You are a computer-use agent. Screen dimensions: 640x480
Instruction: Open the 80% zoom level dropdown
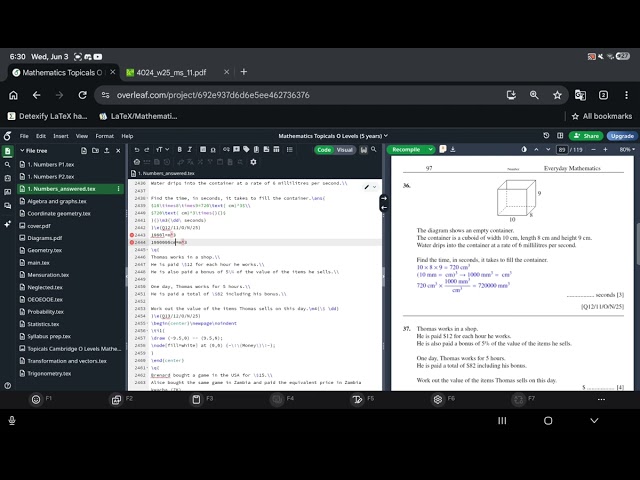[627, 150]
